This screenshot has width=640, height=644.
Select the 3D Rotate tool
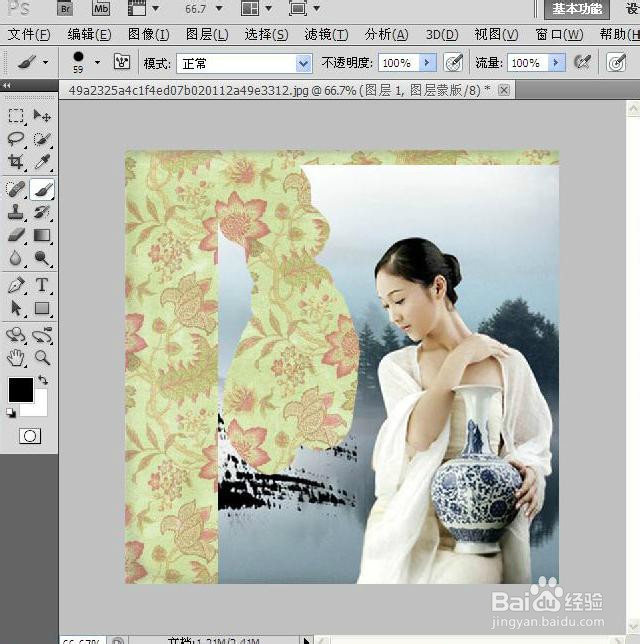coord(16,335)
